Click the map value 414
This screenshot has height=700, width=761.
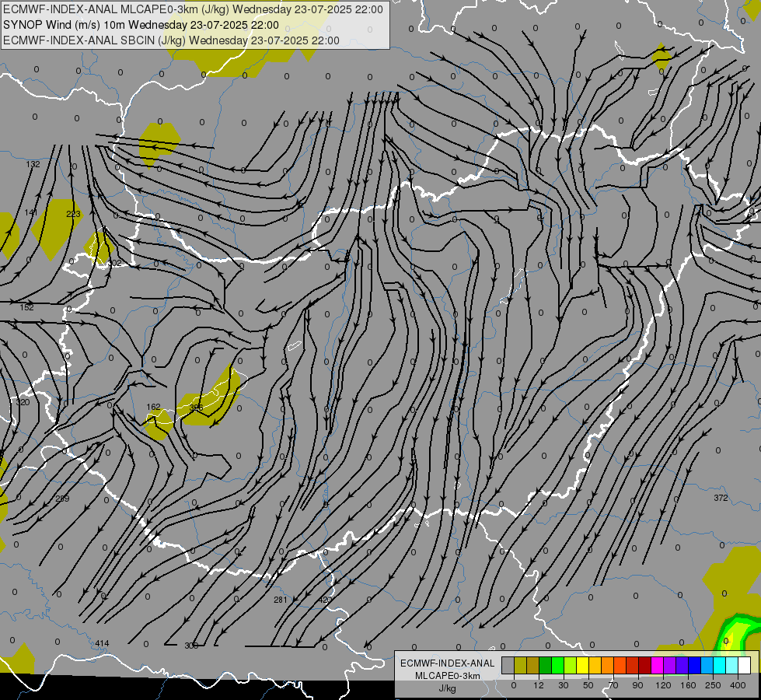click(x=102, y=644)
